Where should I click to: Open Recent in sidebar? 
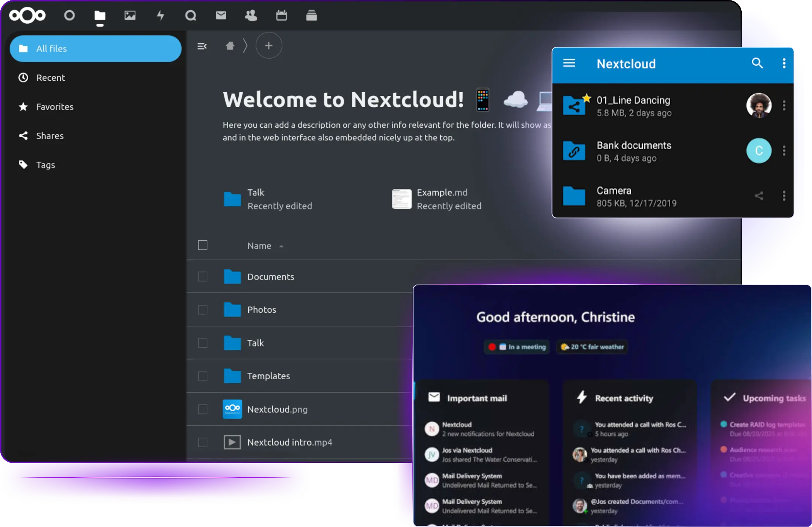point(95,77)
